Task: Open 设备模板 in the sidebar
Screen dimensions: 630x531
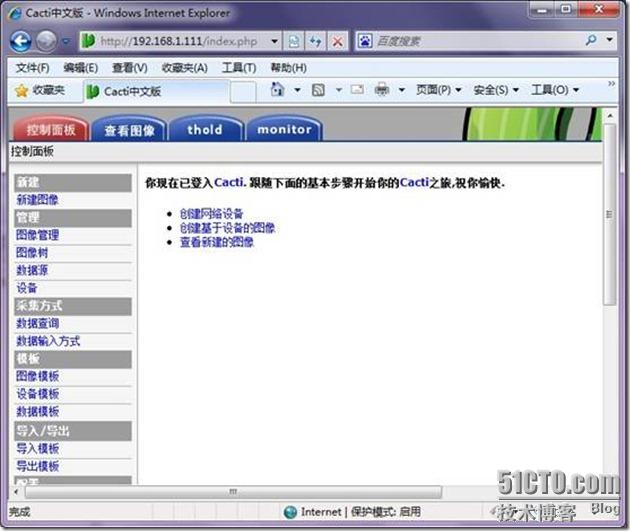Action: [37, 394]
